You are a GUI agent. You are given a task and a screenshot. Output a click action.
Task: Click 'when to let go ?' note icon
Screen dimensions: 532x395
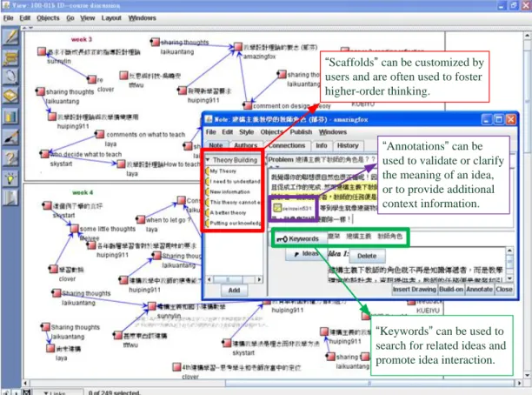tap(141, 219)
